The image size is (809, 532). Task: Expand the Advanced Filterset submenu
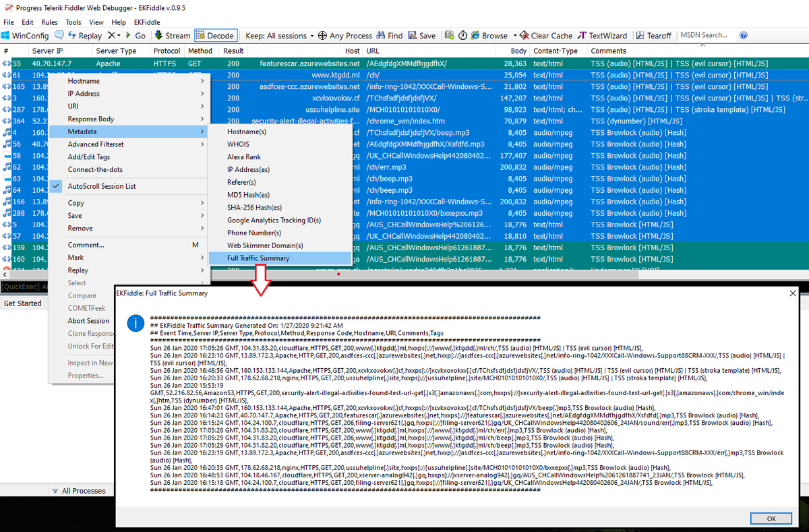coord(130,144)
